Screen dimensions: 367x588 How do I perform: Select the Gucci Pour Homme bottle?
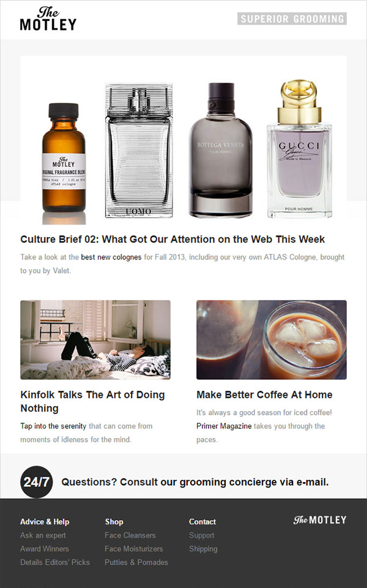pyautogui.click(x=299, y=149)
